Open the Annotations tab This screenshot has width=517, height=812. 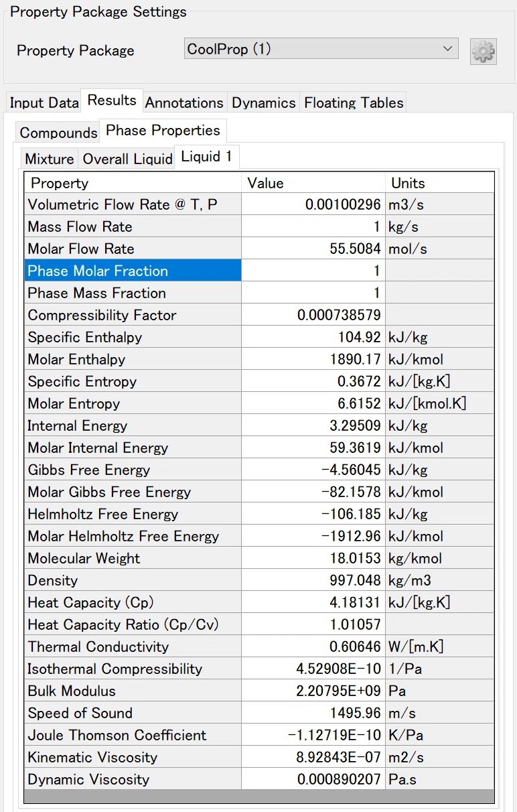184,103
